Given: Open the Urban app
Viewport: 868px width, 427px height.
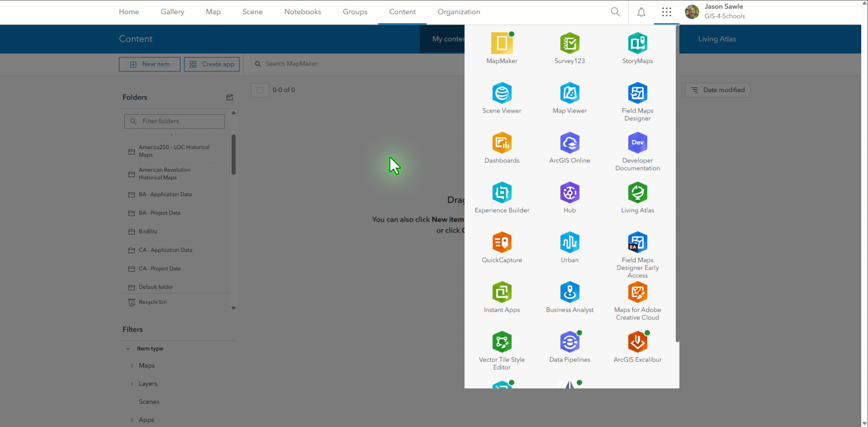Looking at the screenshot, I should point(570,247).
